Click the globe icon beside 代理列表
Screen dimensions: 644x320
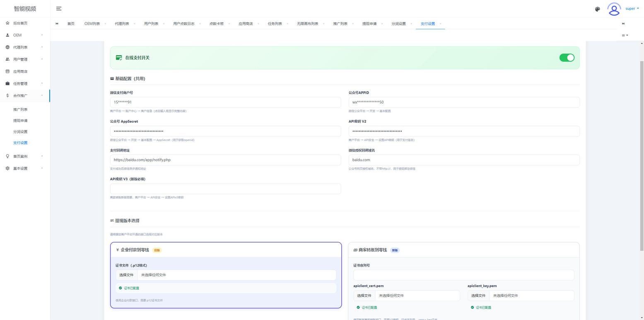(x=7, y=47)
